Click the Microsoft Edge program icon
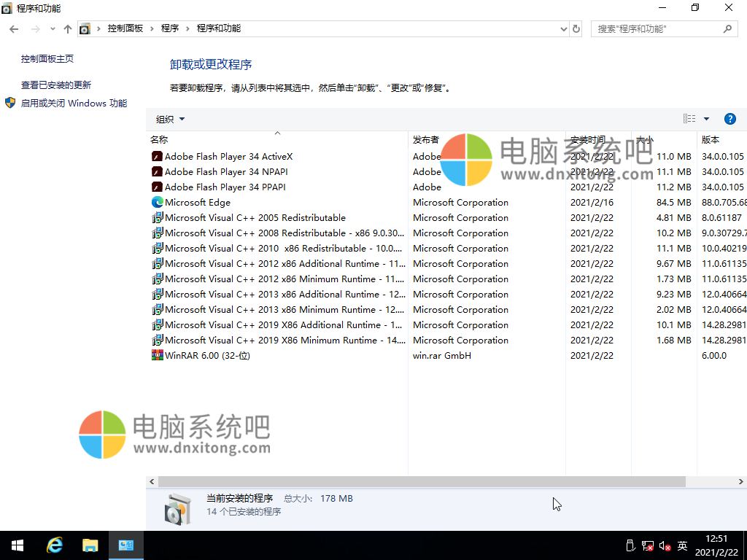The height and width of the screenshot is (560, 747). [x=157, y=202]
